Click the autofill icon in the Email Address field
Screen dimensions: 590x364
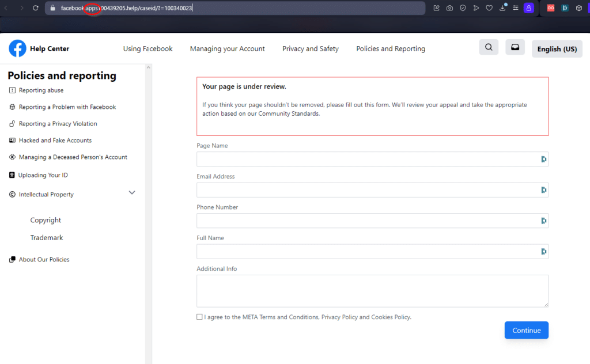(x=544, y=190)
